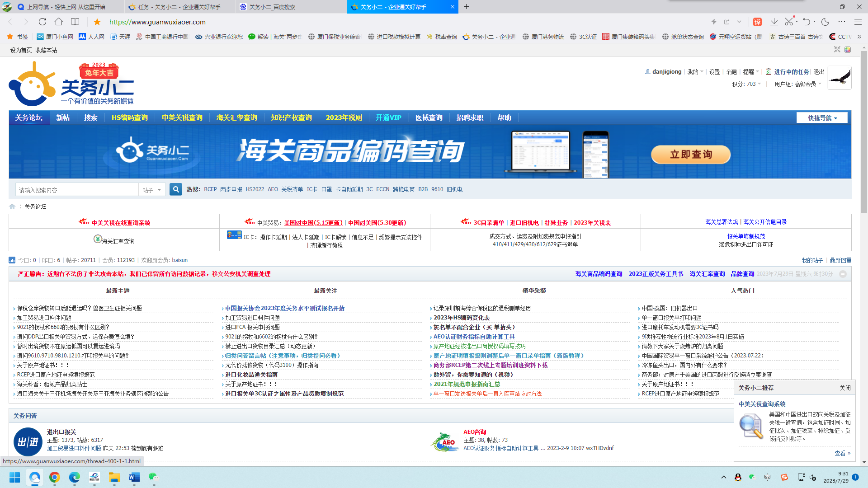Click the share page icon in address bar
This screenshot has width=868, height=488.
pyautogui.click(x=727, y=22)
